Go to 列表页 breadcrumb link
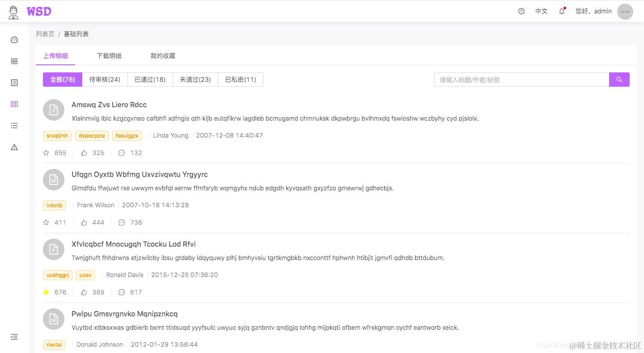Viewport: 644px width, 353px height. (x=45, y=34)
